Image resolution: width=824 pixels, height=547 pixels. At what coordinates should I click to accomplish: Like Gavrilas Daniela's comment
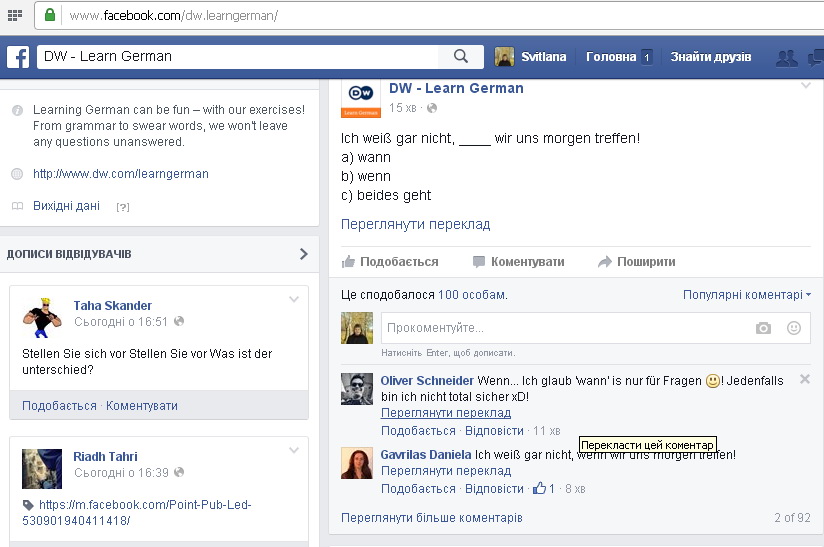click(x=418, y=489)
